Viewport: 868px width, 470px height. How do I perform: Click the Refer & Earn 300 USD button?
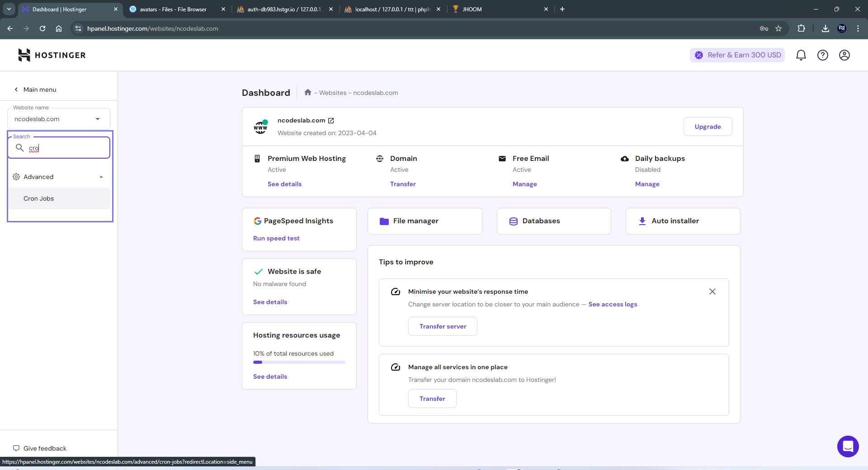[x=737, y=55]
